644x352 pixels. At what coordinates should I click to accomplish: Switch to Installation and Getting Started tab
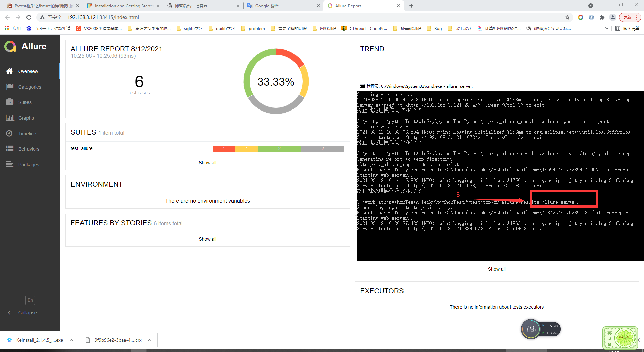[123, 6]
